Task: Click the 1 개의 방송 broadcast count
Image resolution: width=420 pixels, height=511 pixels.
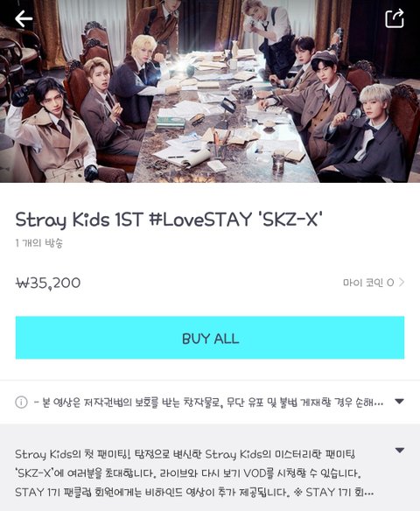Action: (38, 243)
